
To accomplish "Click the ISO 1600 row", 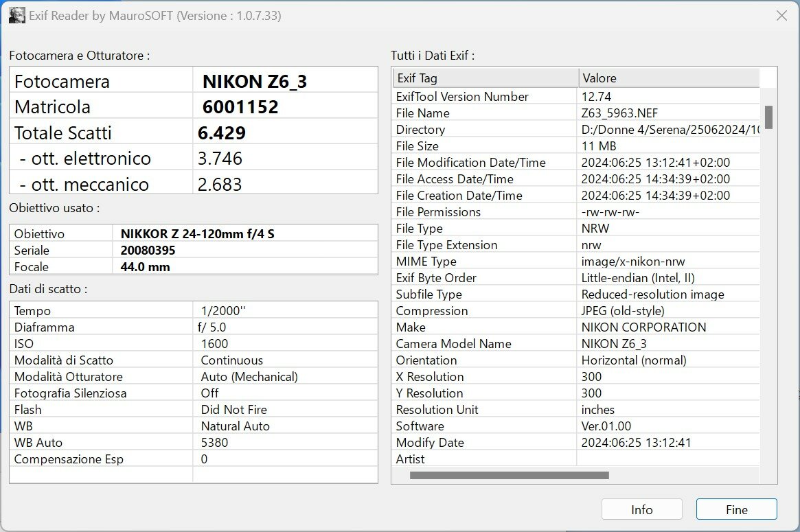I will coord(194,344).
